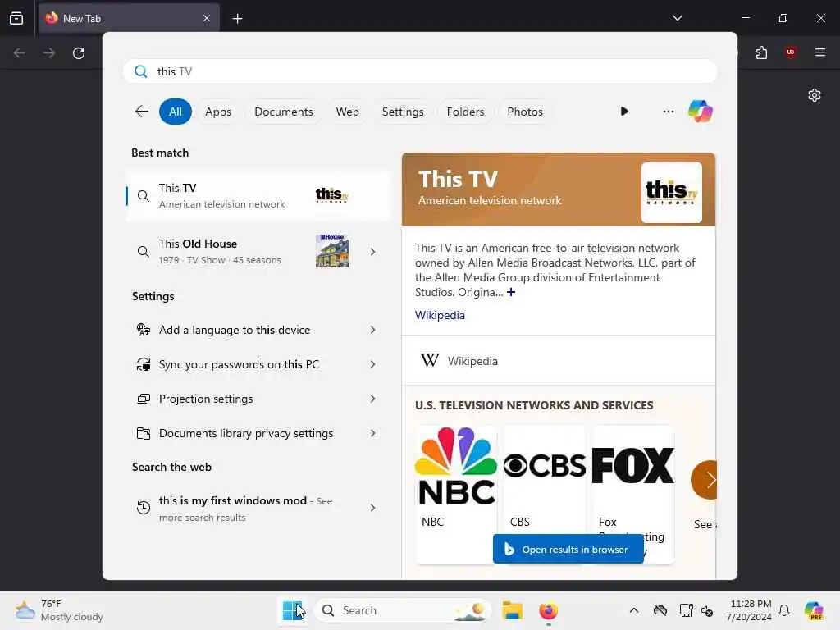Select the This TV best match result
Viewport: 840px width, 630px height.
259,195
